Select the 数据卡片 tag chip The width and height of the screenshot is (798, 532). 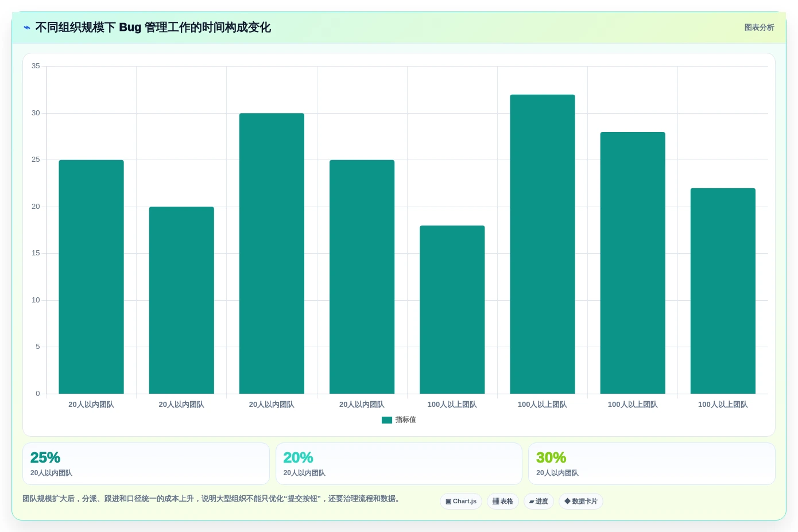coord(581,501)
